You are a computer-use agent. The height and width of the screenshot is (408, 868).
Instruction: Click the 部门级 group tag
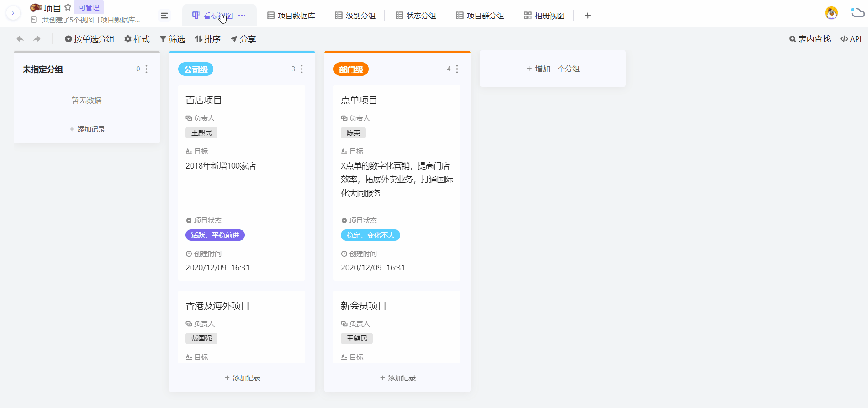click(351, 69)
